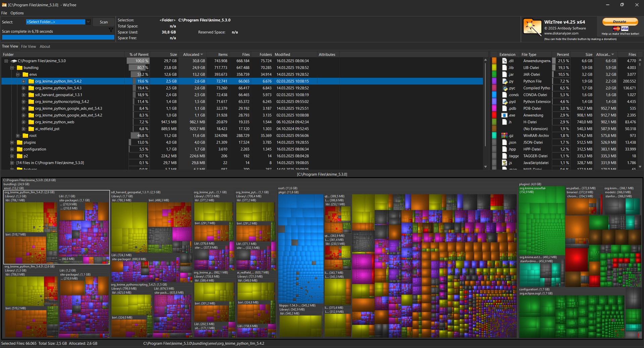Click the bundling folder icon
The image size is (644, 348).
(19, 68)
